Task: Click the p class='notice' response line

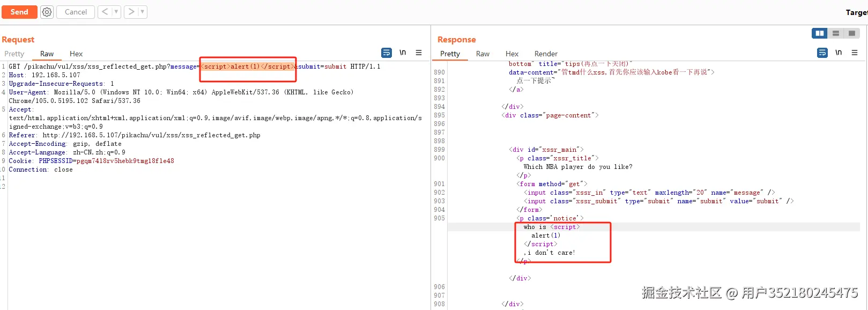Action: click(x=550, y=218)
